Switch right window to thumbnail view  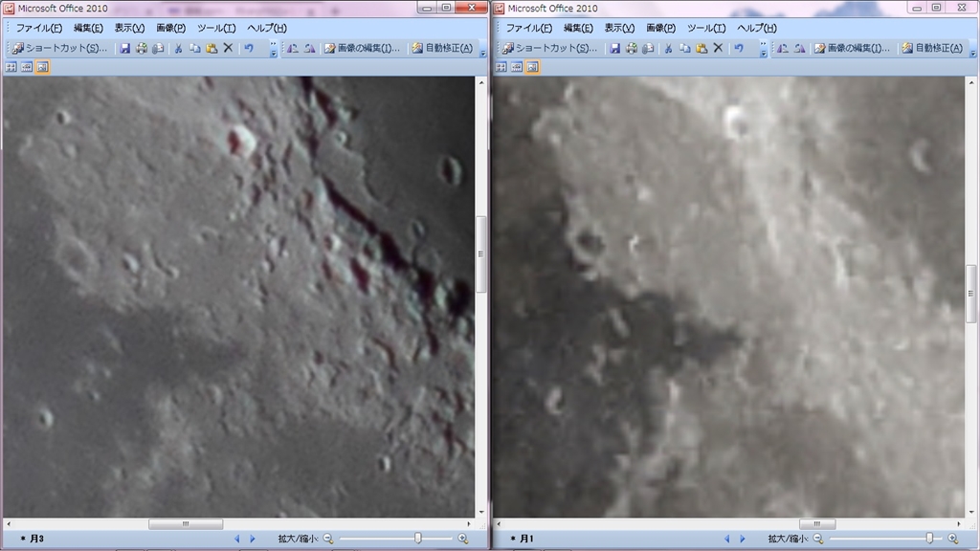coord(501,67)
